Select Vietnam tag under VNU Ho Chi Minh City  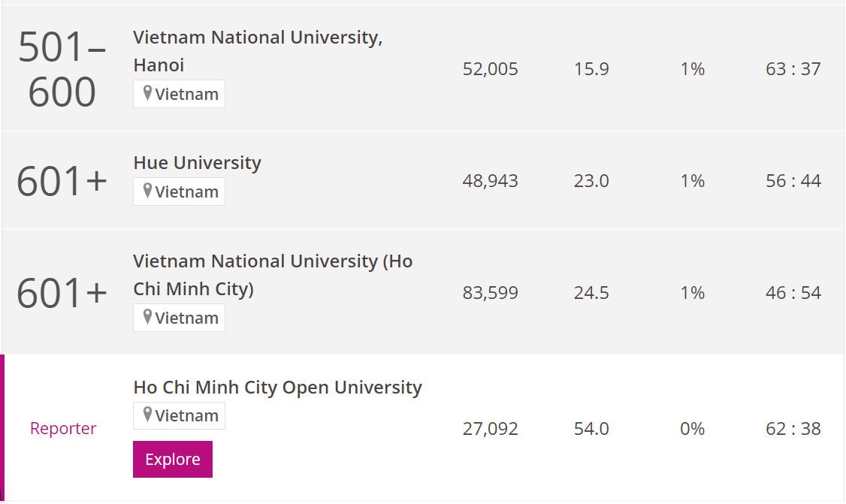pos(179,318)
